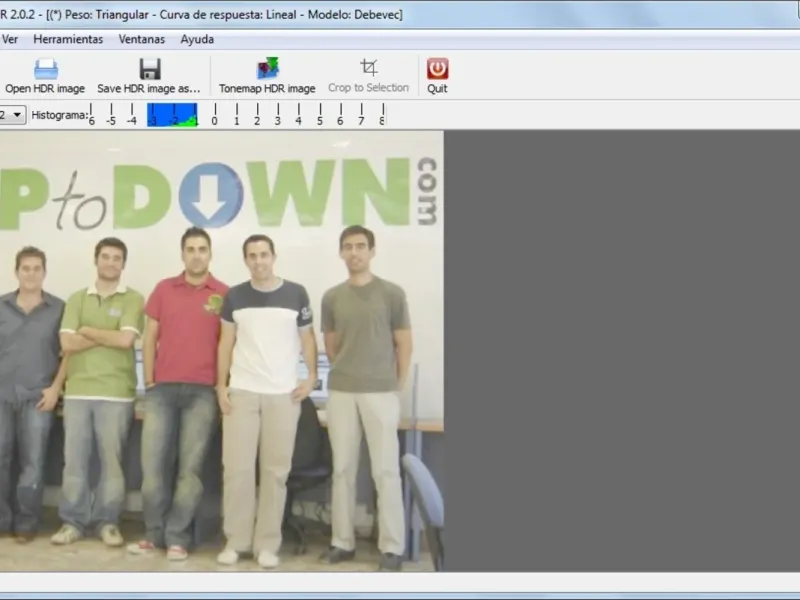Click the window title bar text
Image resolution: width=800 pixels, height=600 pixels.
click(x=202, y=14)
